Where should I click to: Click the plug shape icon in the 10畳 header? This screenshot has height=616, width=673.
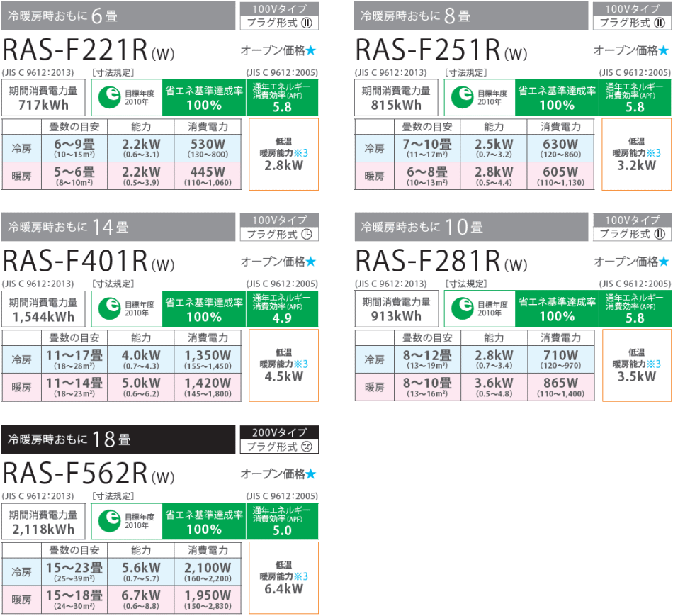660,234
